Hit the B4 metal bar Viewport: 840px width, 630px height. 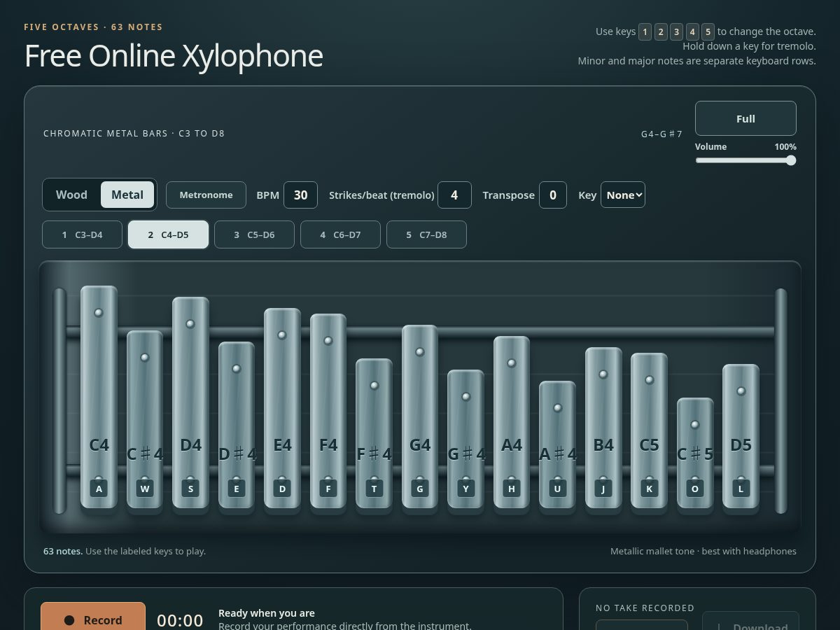[x=603, y=428]
